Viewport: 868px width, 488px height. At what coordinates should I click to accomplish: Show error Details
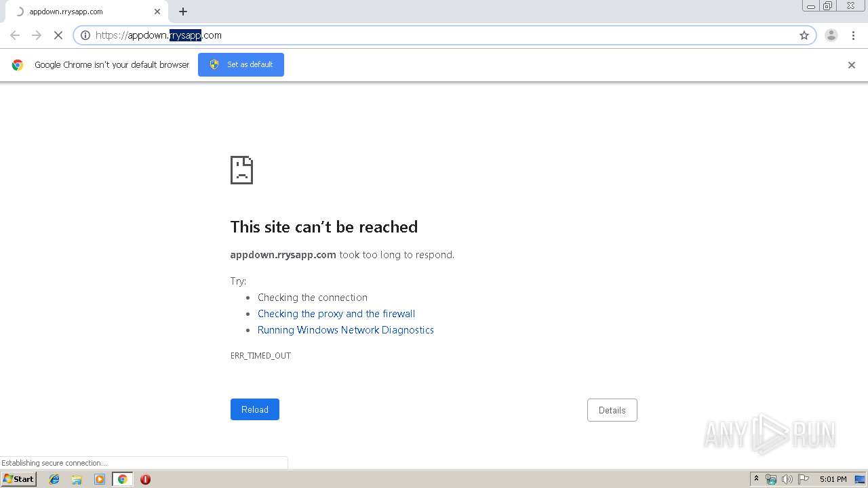pos(612,410)
